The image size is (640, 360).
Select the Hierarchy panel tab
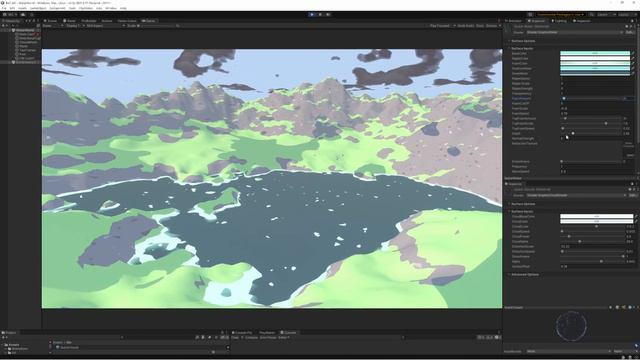tap(11, 21)
